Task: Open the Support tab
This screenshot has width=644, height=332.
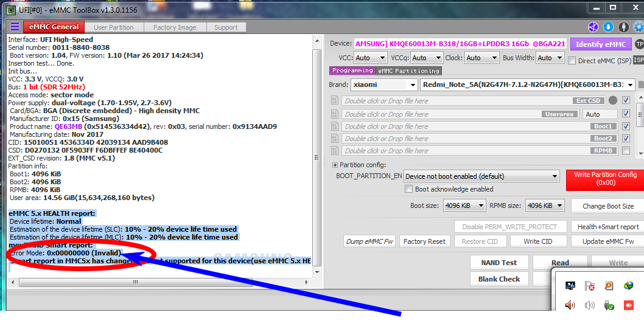Action: 226,27
